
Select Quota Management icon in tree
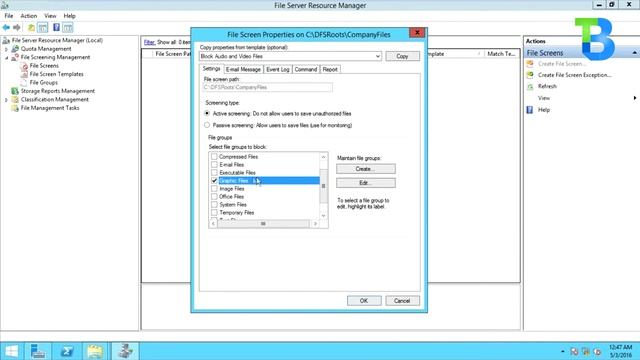click(15, 49)
